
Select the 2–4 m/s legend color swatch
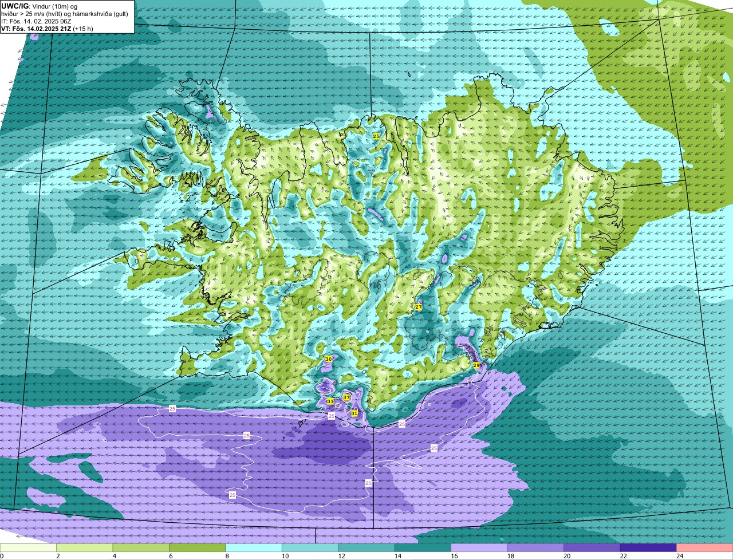click(x=85, y=548)
